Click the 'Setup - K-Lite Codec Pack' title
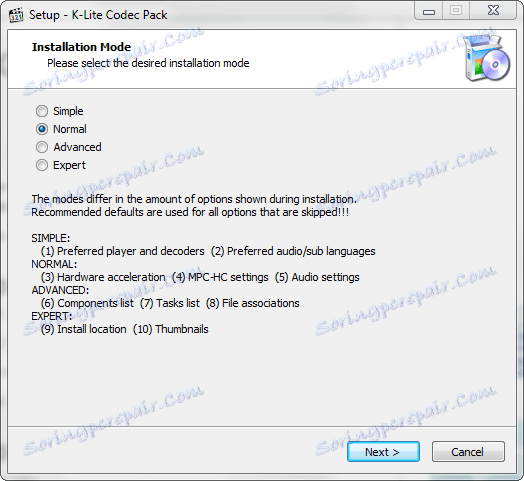Viewport: 524px width, 481px height. coord(98,15)
